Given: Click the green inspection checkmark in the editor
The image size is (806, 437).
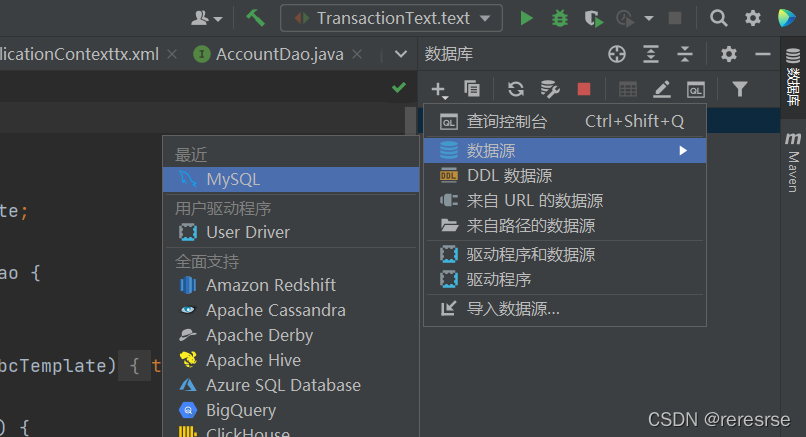Looking at the screenshot, I should 399,88.
